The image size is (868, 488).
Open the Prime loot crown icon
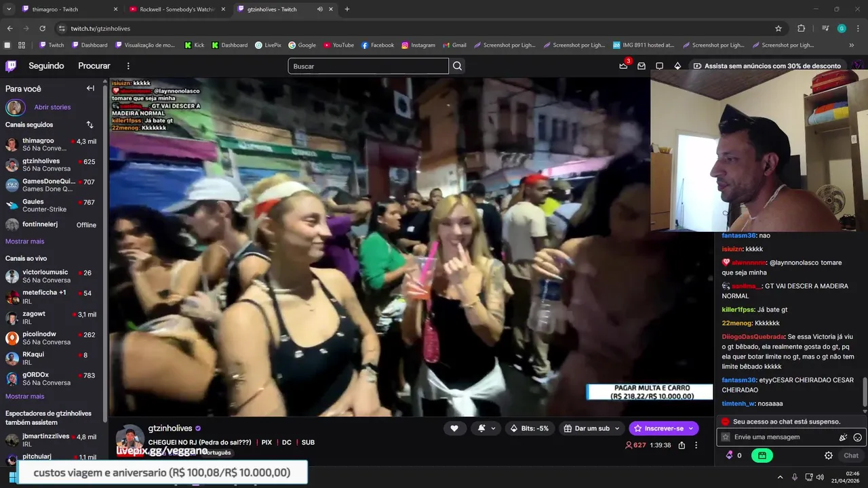[x=623, y=66]
